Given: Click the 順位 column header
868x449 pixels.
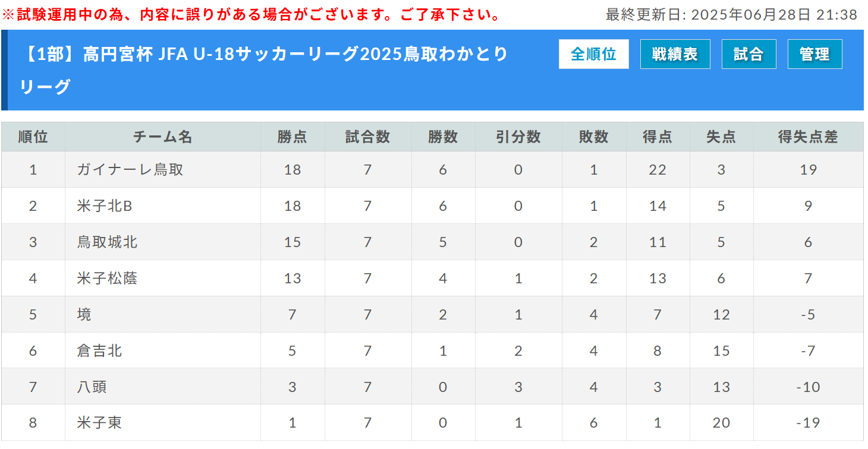Looking at the screenshot, I should pos(33,137).
